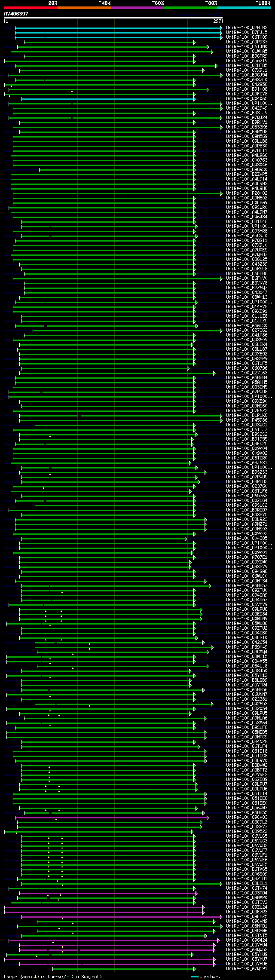275x980 pixels.
Task: Select hit UniRef100_B9GRR9
Action: pyautogui.click(x=247, y=56)
